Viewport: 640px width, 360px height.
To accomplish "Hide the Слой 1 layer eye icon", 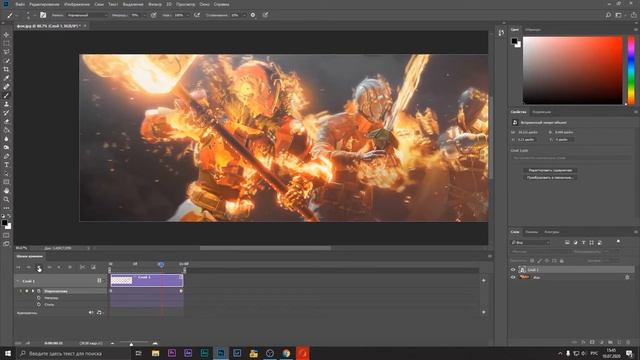I will tap(513, 270).
